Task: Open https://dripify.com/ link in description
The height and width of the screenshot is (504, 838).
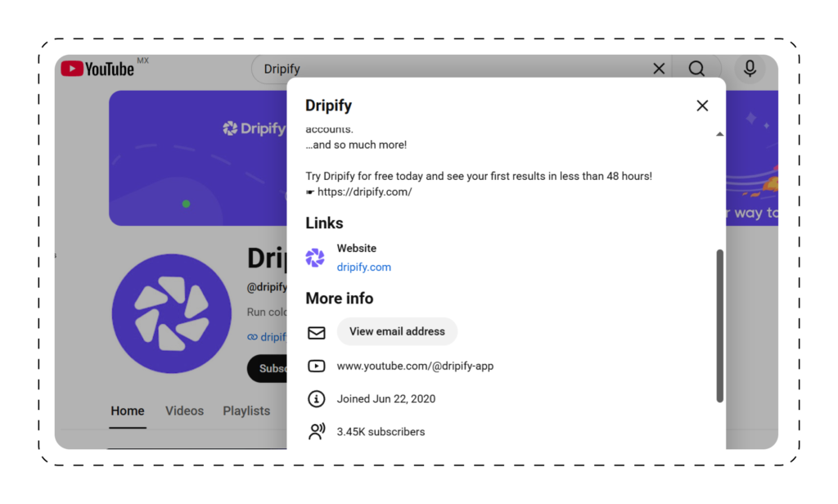Action: coord(364,192)
